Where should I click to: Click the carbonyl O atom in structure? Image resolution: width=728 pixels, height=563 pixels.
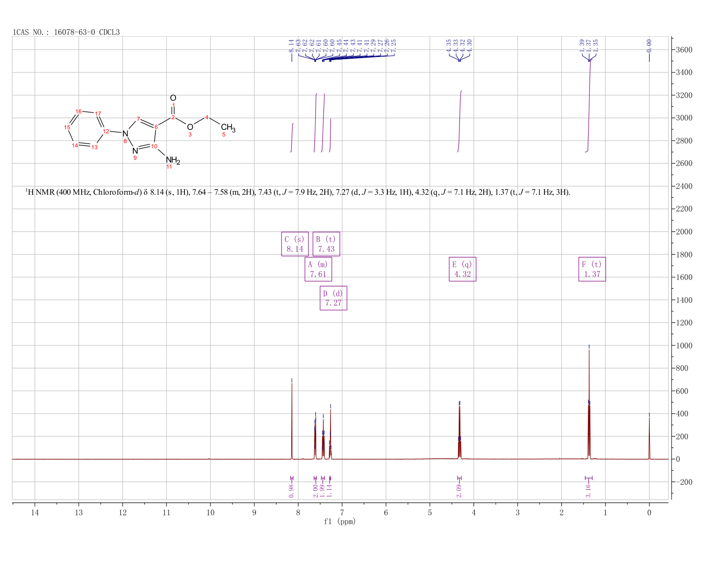click(173, 98)
